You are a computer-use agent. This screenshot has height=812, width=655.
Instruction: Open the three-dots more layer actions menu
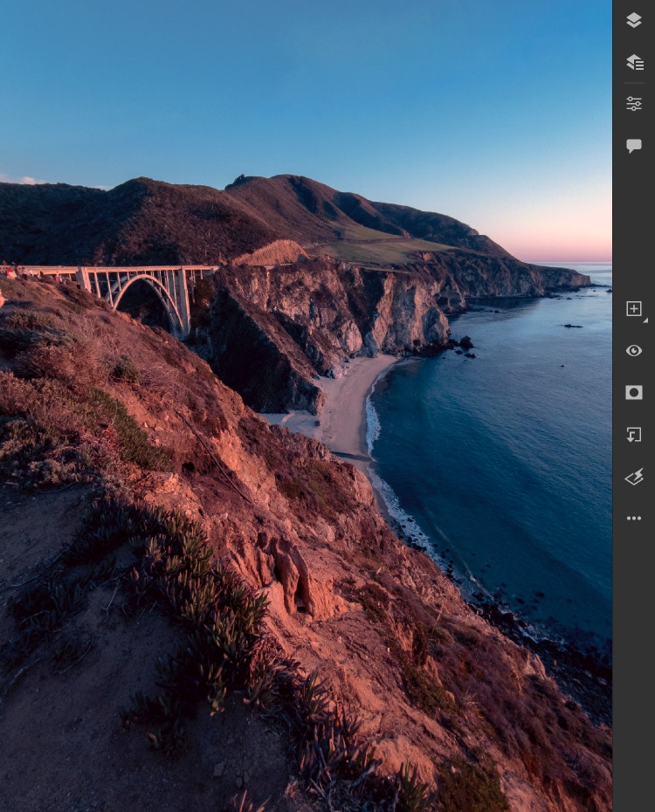click(x=634, y=518)
